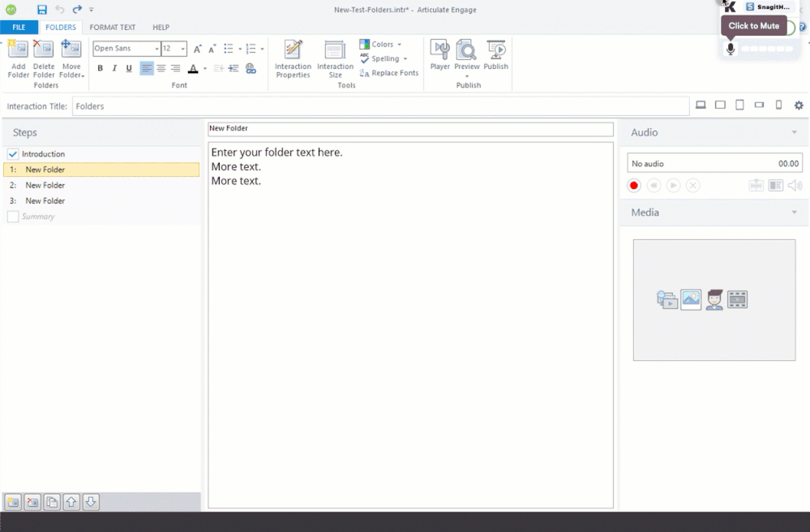Click Replace Fonts in Tools group
The height and width of the screenshot is (532, 810).
click(x=390, y=73)
